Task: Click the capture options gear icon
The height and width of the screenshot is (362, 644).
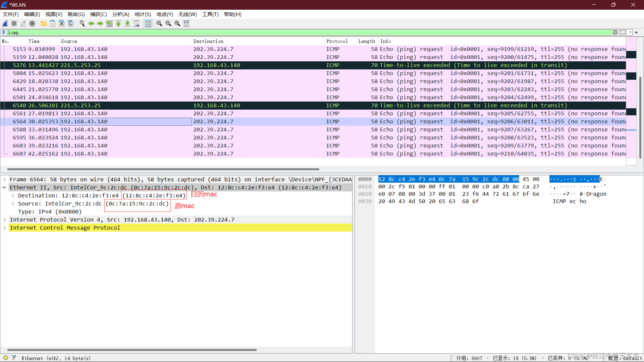Action: (x=32, y=23)
